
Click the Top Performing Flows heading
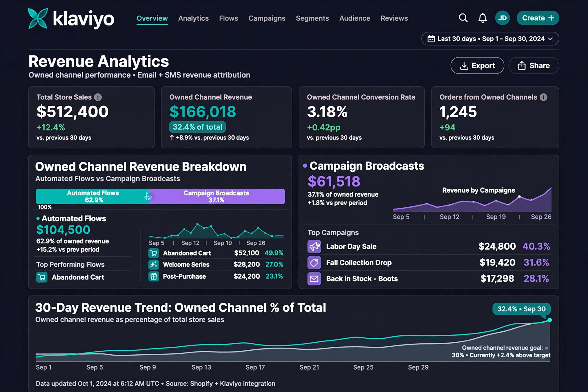coord(70,265)
